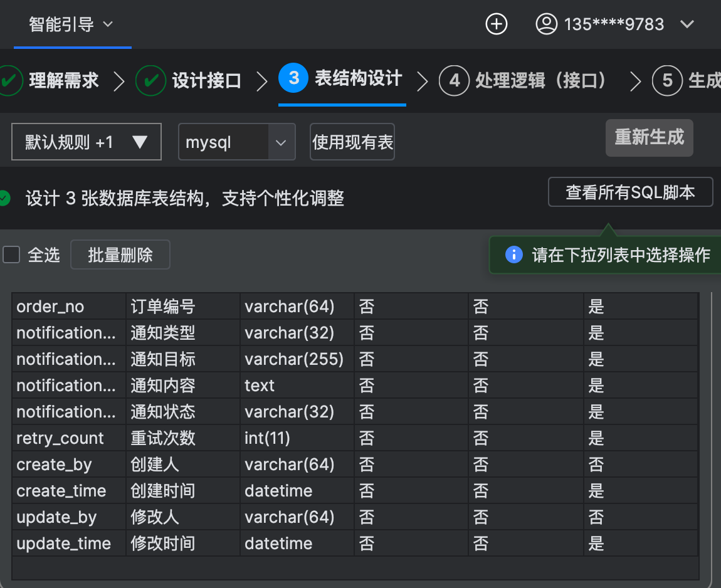Click the 通知类型 comment cell
The height and width of the screenshot is (588, 721).
coord(183,332)
